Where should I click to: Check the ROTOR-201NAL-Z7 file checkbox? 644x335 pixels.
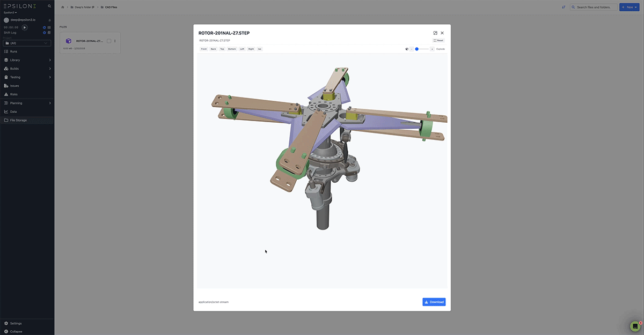coord(109,41)
